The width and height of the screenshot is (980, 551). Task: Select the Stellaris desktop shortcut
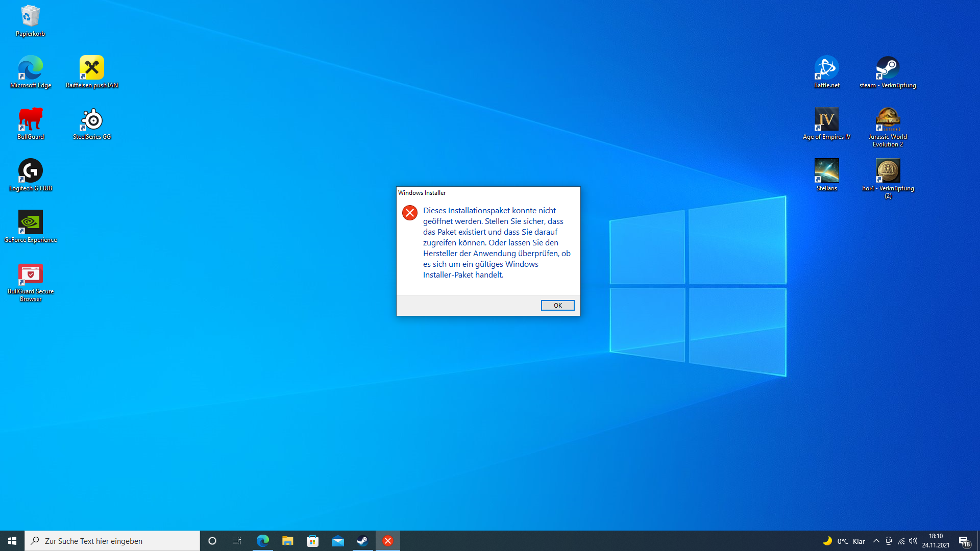pyautogui.click(x=826, y=171)
